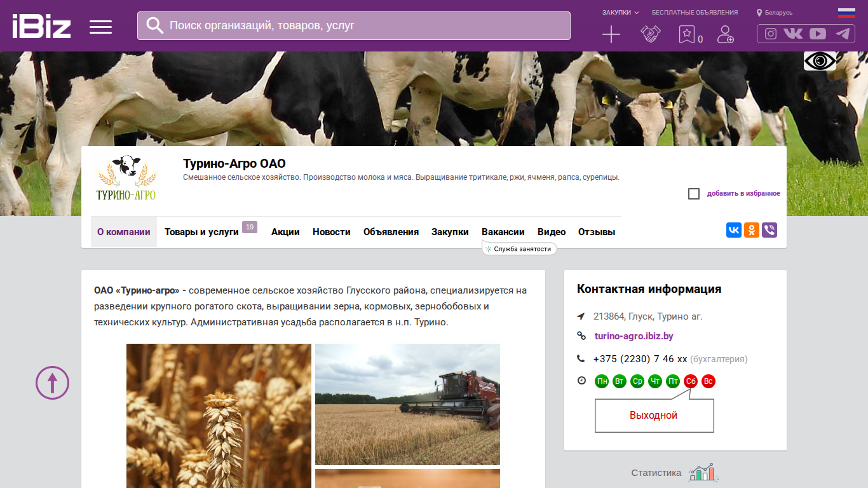
Task: Click the Служба занятости badge
Action: coord(519,249)
